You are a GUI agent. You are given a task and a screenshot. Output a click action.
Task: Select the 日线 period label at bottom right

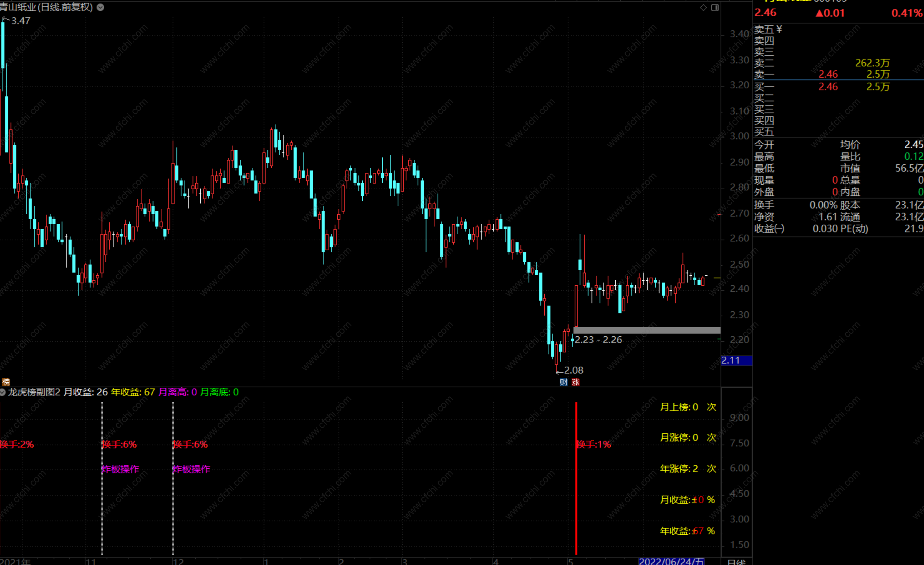(x=736, y=562)
